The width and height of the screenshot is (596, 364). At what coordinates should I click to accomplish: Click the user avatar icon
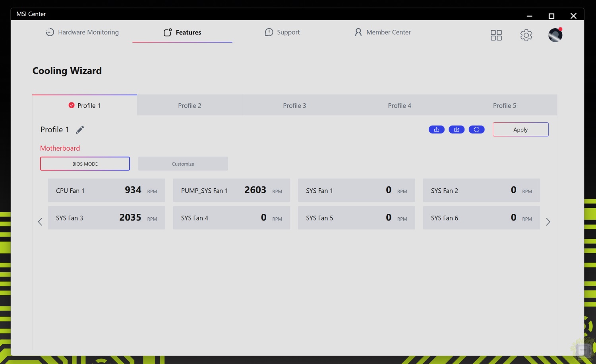(555, 35)
